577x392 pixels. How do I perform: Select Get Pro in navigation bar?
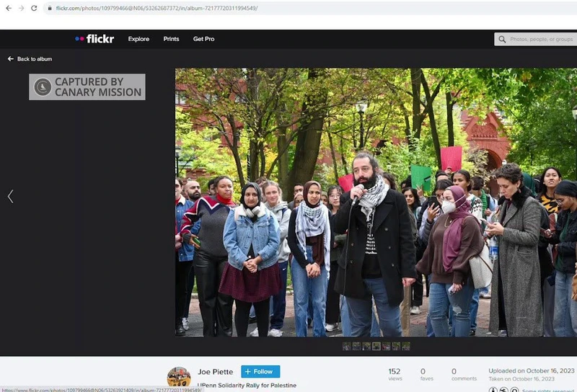203,39
